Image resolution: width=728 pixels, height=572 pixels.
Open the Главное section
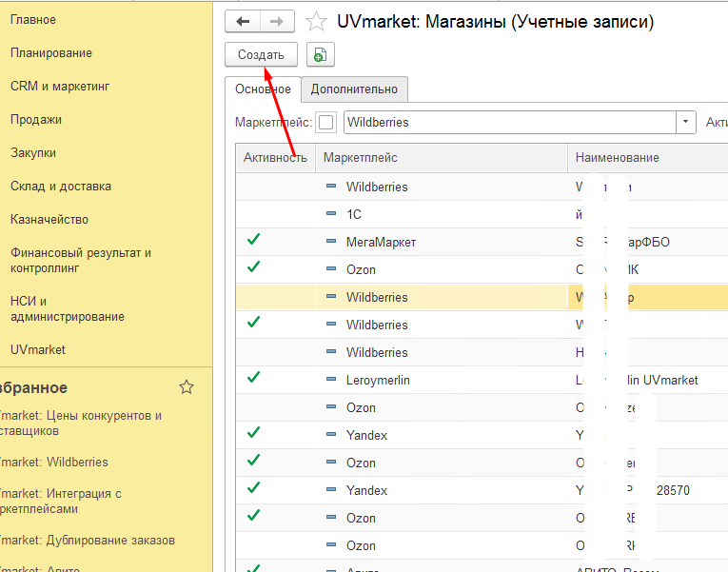[33, 20]
